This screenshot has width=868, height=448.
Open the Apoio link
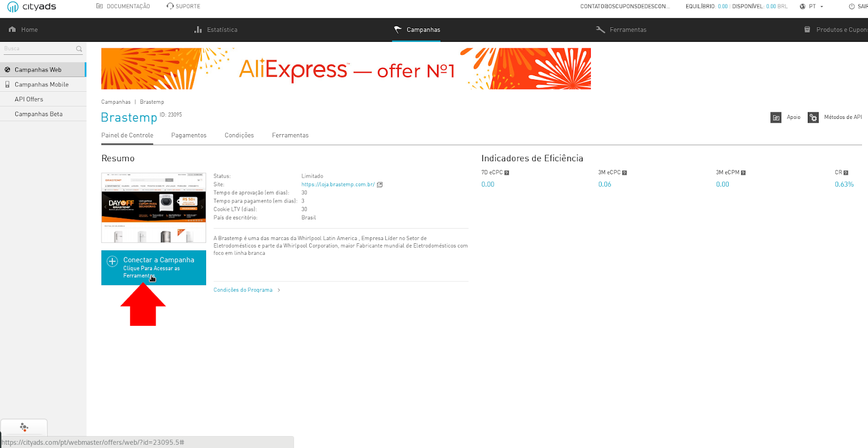click(x=794, y=117)
